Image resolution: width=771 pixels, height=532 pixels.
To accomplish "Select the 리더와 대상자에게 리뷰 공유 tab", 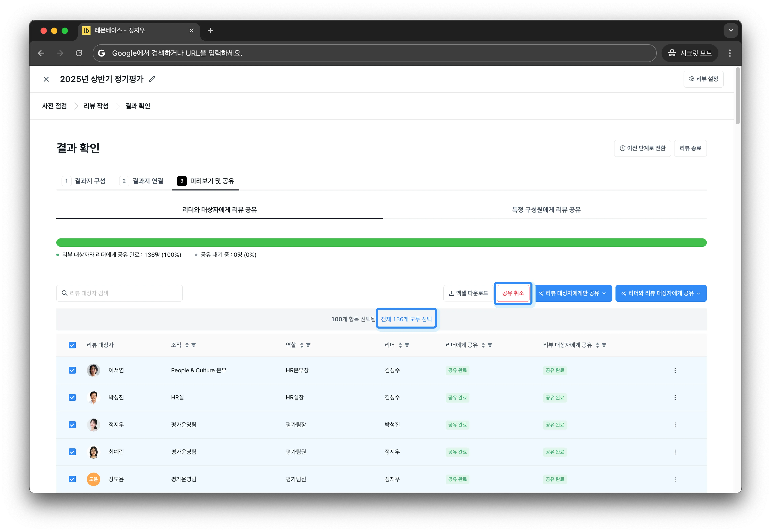I will (x=219, y=210).
